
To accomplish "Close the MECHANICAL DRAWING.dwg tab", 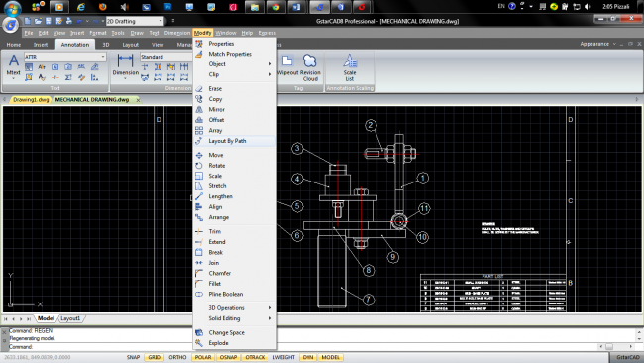I will coord(138,100).
